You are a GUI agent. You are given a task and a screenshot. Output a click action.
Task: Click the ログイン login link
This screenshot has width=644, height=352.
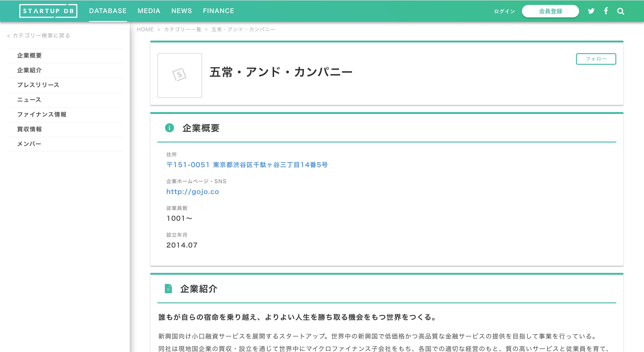tap(504, 11)
